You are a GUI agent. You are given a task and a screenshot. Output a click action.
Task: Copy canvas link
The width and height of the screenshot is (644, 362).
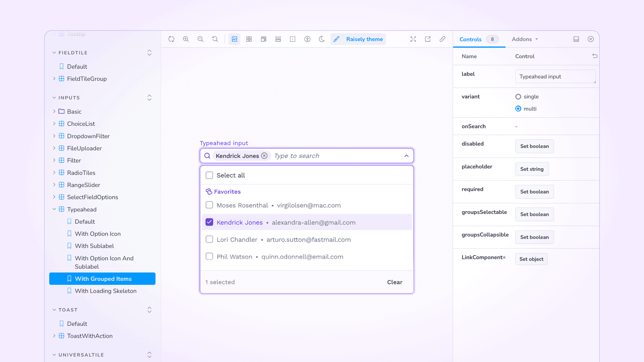click(x=442, y=39)
